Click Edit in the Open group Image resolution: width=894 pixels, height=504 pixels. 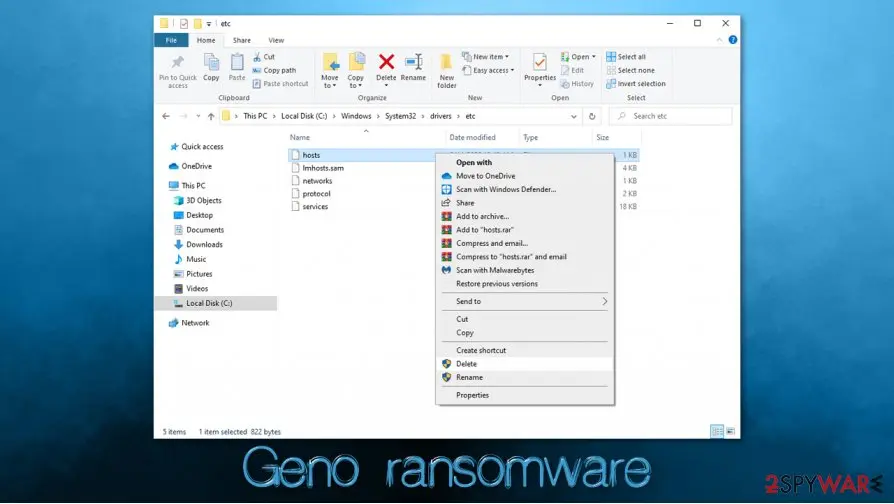click(572, 70)
